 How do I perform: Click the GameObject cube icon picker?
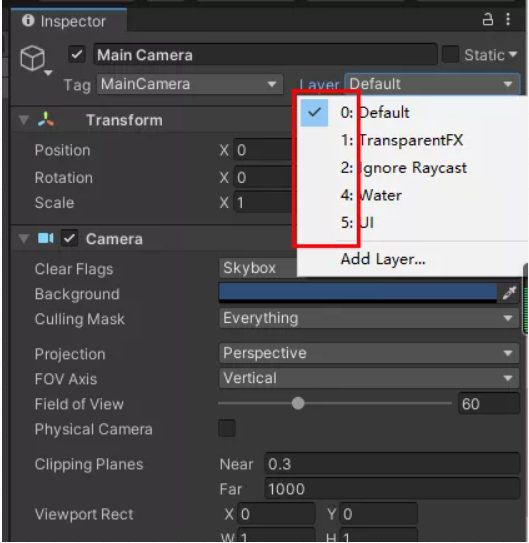tap(33, 58)
